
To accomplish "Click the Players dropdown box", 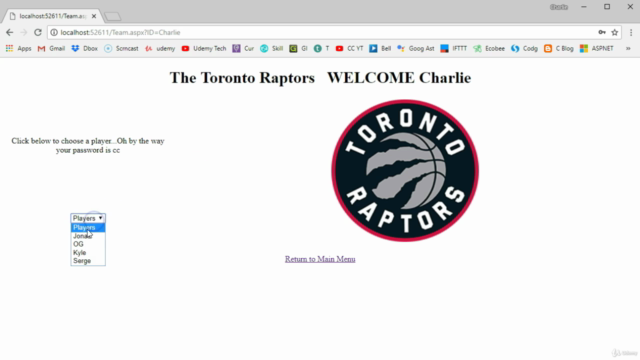I will pyautogui.click(x=88, y=218).
